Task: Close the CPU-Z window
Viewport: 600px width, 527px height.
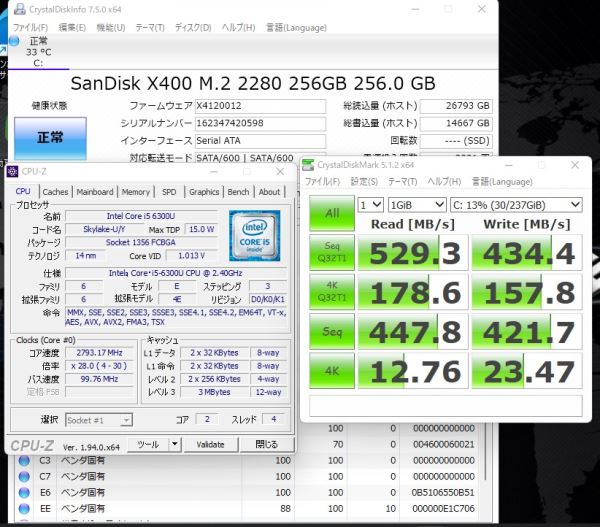Action: 280,172
